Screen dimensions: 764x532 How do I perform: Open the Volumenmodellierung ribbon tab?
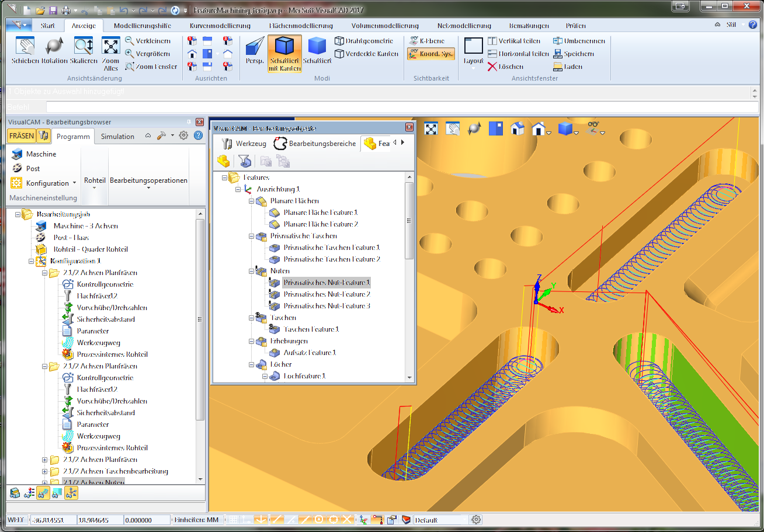tap(384, 25)
